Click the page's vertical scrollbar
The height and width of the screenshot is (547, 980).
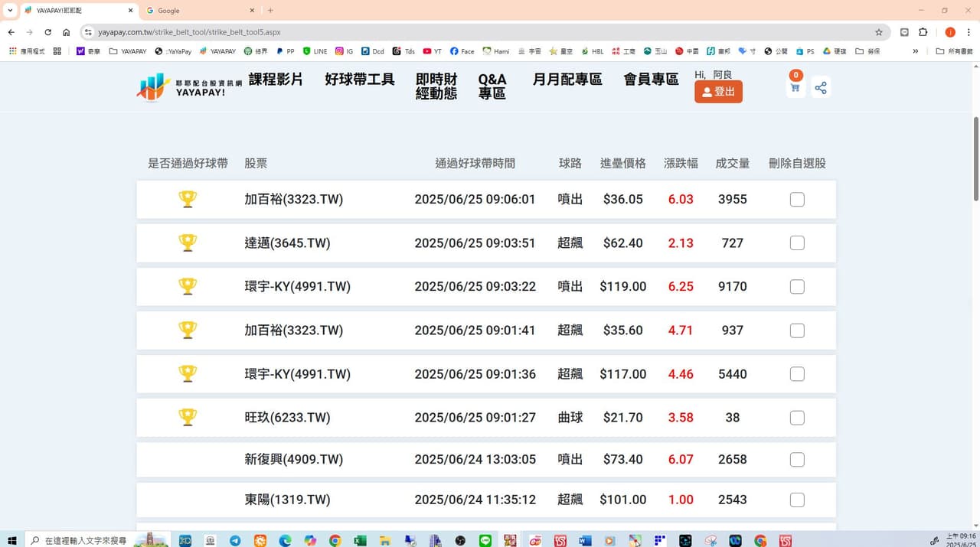975,159
